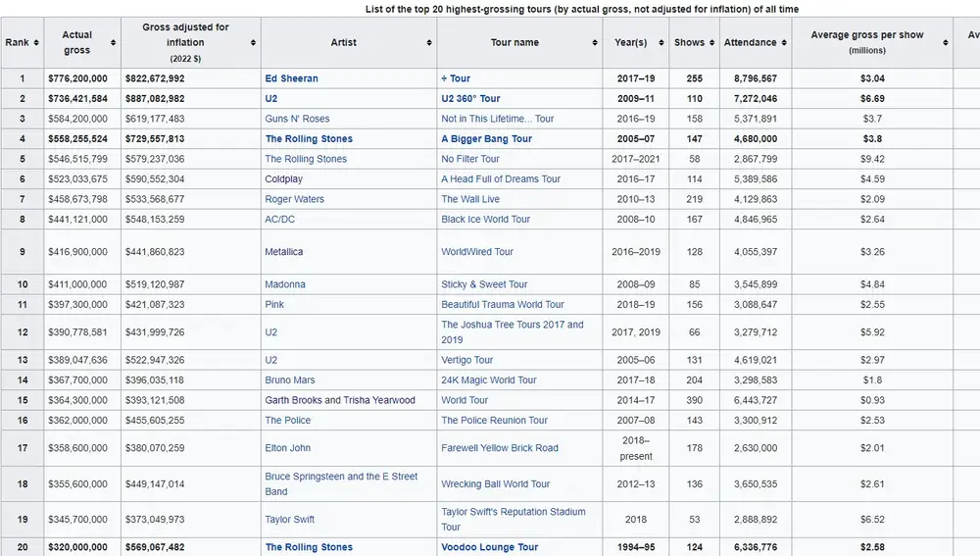Open The Rolling Stones link in rank 5 row

point(306,159)
